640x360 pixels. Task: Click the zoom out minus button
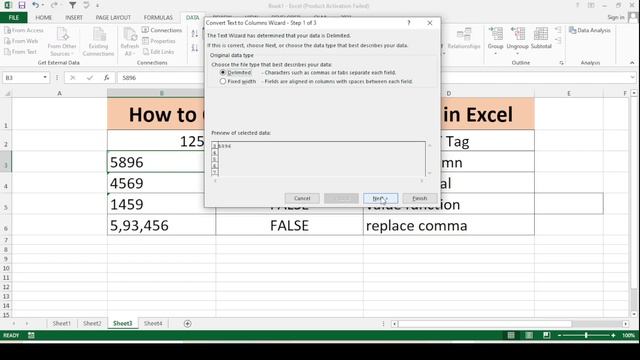click(x=560, y=335)
